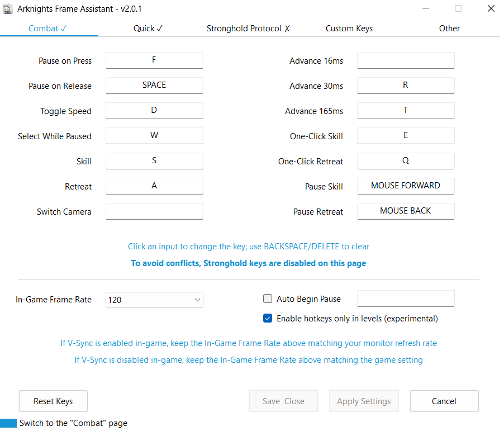504x431 pixels.
Task: Switch to the Combat tab
Action: [x=47, y=29]
